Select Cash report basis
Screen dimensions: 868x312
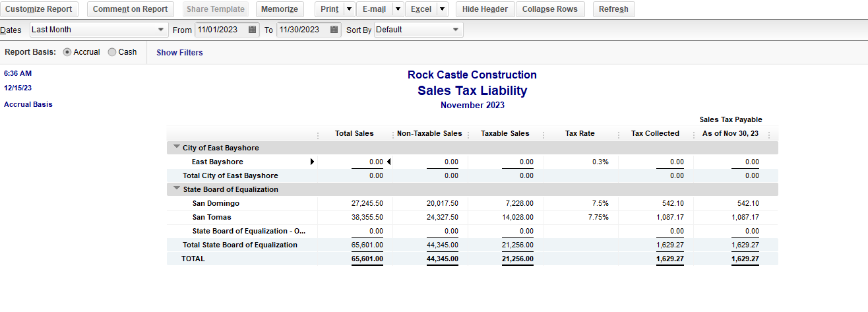[x=112, y=52]
